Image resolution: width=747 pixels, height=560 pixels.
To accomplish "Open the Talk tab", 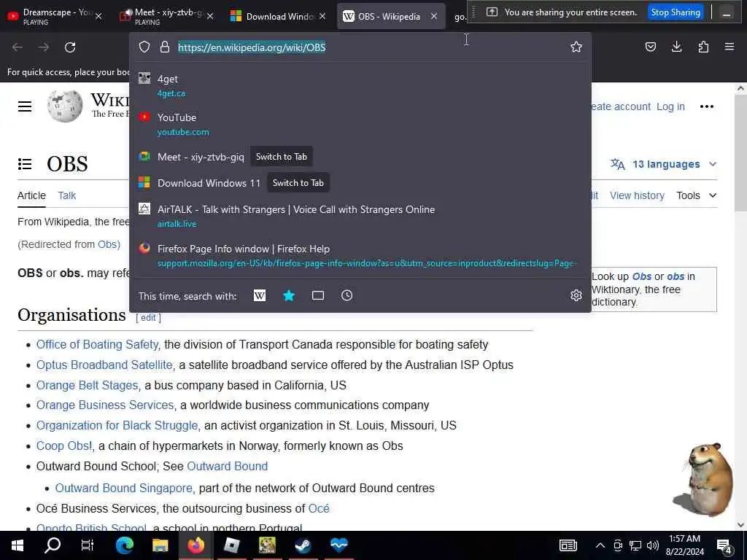I will point(66,195).
